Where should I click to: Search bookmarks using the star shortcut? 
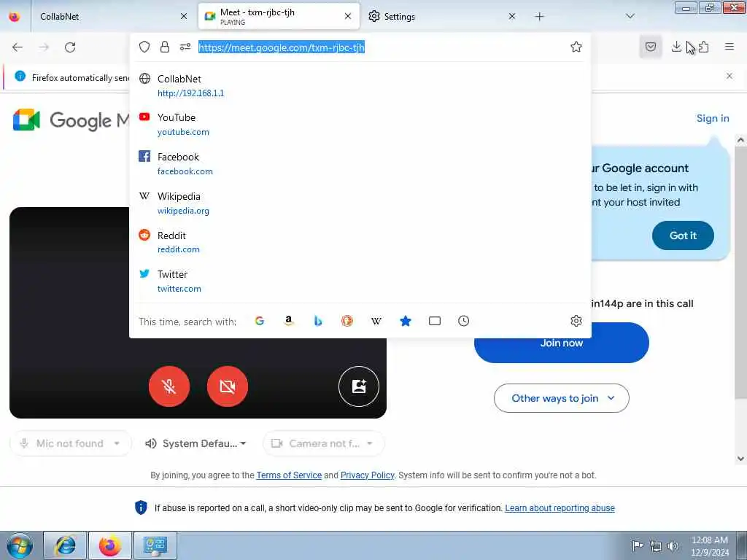pos(406,321)
